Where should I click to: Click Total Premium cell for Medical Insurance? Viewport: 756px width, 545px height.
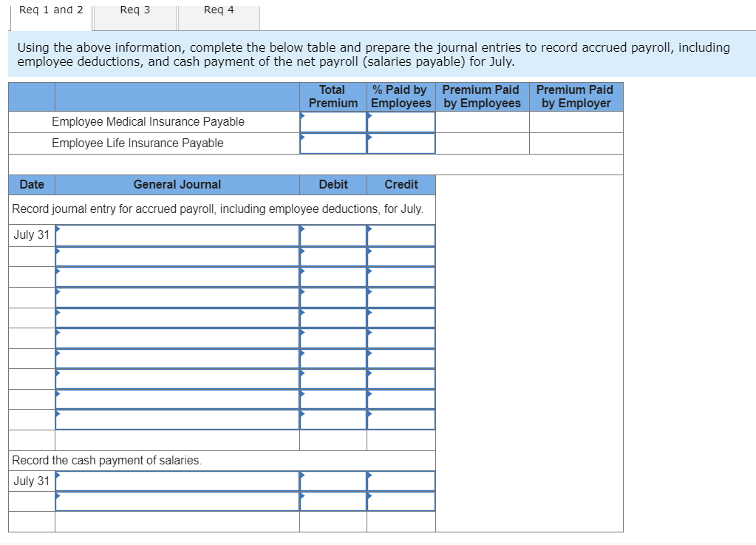(333, 122)
